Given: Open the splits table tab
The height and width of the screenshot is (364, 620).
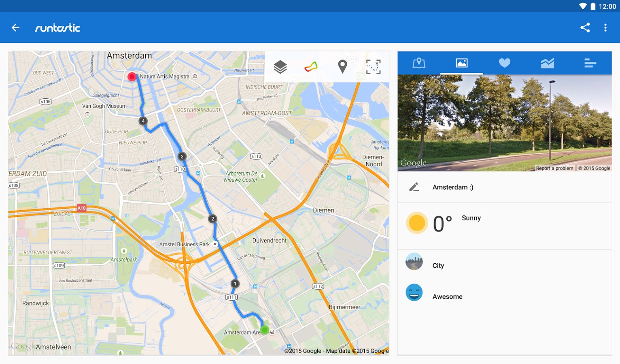Looking at the screenshot, I should [x=590, y=63].
